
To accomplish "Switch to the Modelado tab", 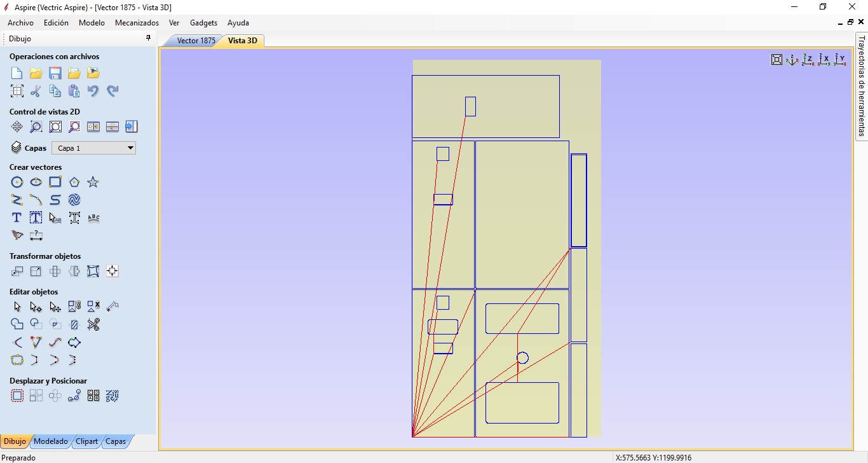I will click(51, 441).
